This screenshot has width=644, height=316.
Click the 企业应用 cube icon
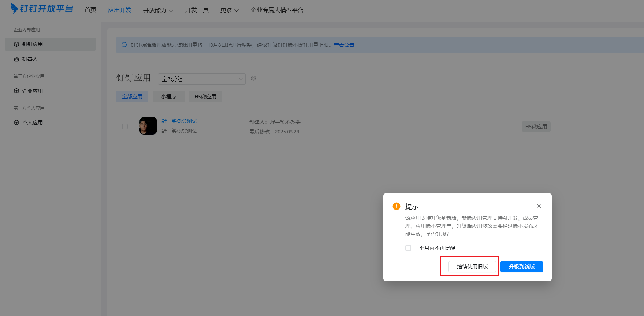pyautogui.click(x=16, y=91)
